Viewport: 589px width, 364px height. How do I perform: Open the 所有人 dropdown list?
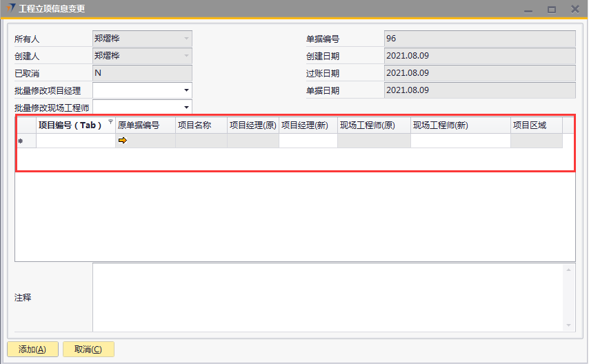coord(186,39)
